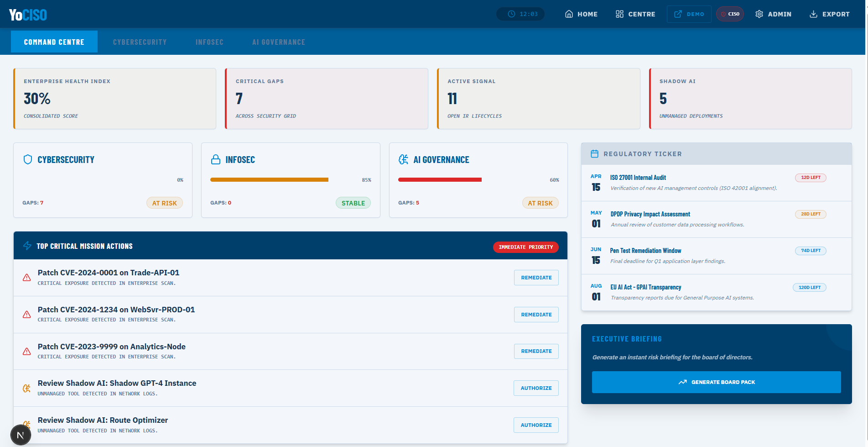Image resolution: width=868 pixels, height=447 pixels.
Task: Click the AI Governance 60% progress bar
Action: point(440,180)
